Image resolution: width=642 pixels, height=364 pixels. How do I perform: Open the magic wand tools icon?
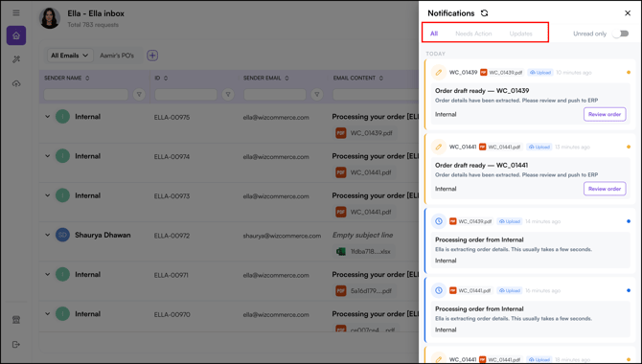click(16, 59)
